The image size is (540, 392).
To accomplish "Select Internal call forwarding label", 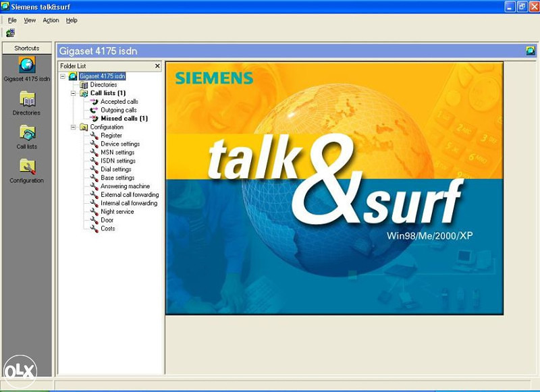I will (x=129, y=203).
